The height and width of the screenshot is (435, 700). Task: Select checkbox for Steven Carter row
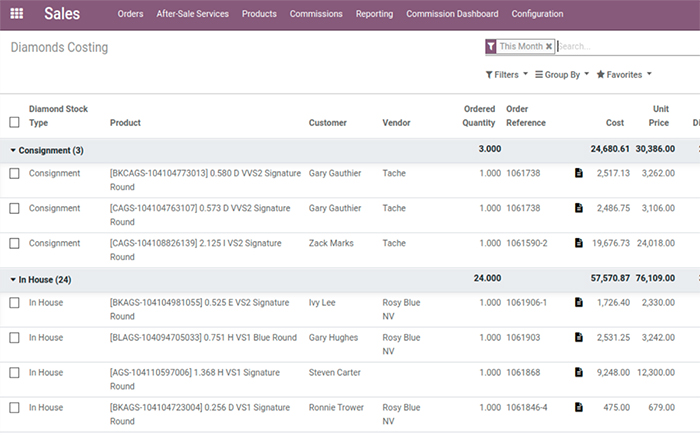(14, 372)
